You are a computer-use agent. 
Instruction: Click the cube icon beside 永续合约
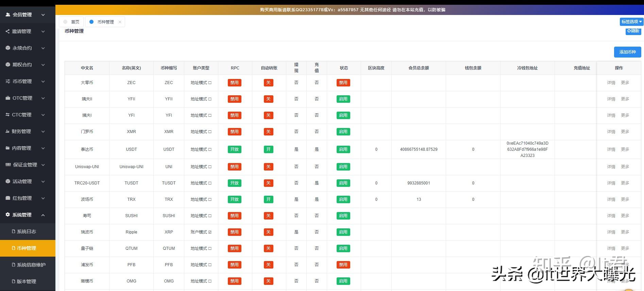coord(8,48)
